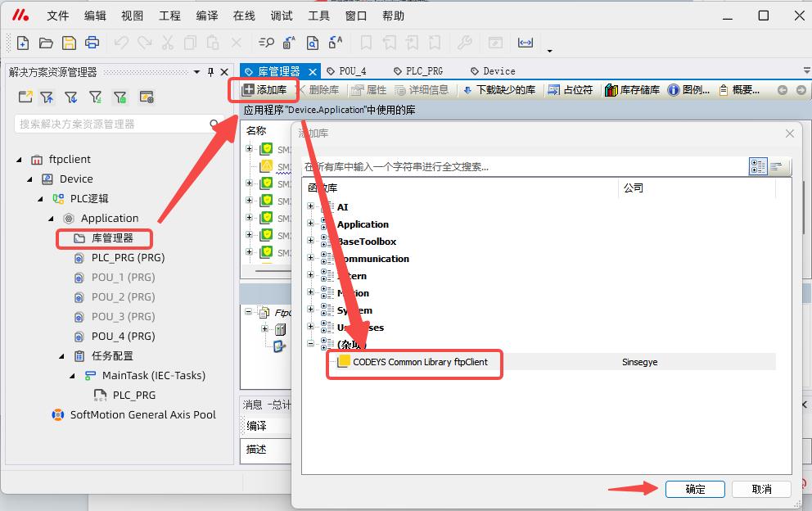The image size is (812, 511).
Task: Click the print toolbar icon
Action: 92,43
